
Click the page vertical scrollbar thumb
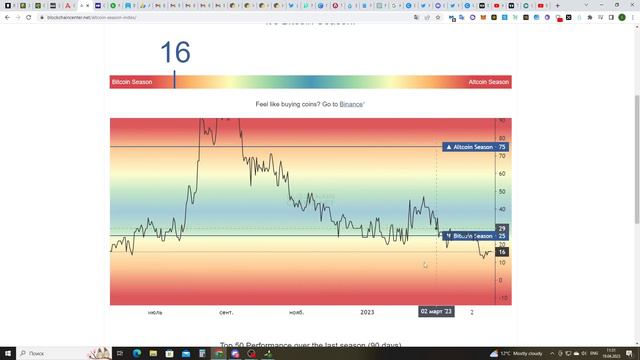click(637, 159)
